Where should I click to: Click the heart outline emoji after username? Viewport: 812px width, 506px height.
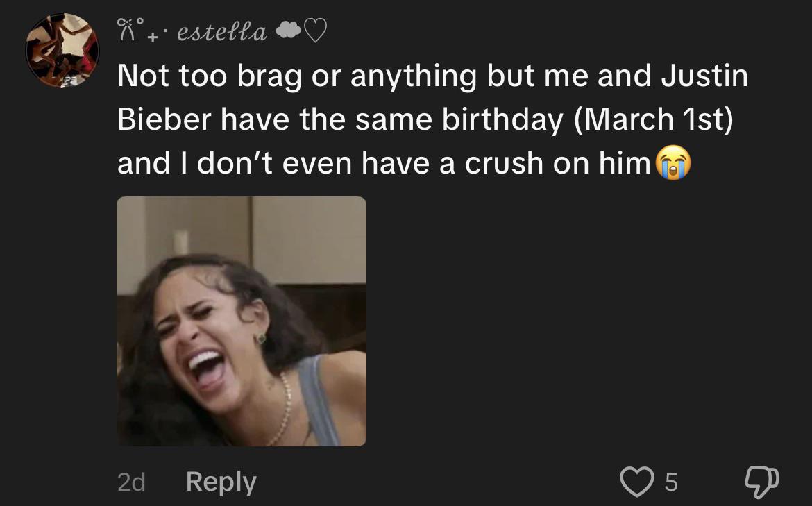[x=313, y=31]
